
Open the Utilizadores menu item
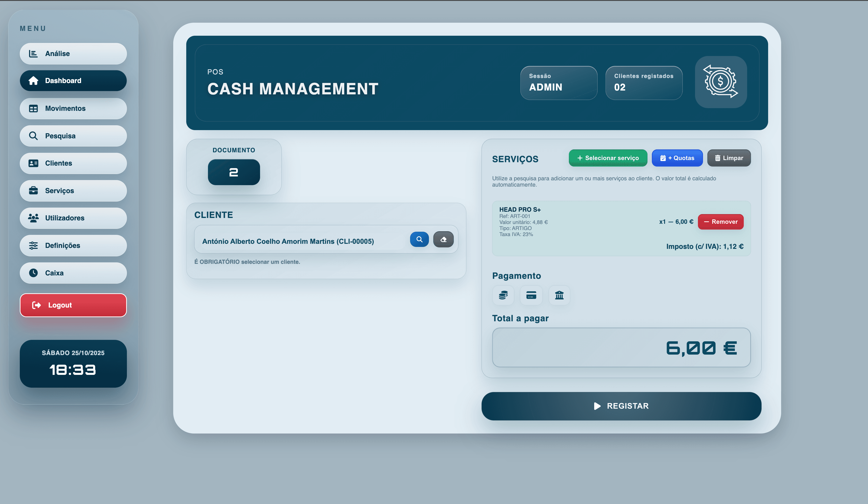tap(73, 218)
